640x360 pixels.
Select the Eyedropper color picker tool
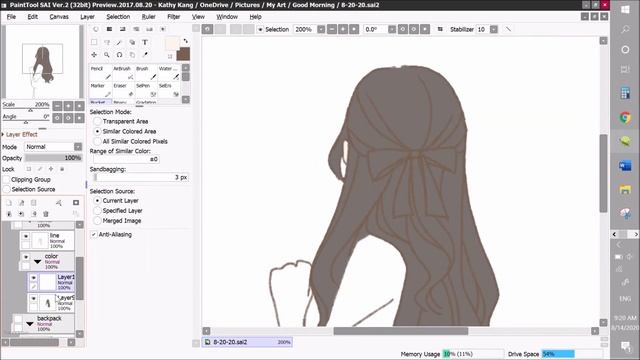coord(144,54)
